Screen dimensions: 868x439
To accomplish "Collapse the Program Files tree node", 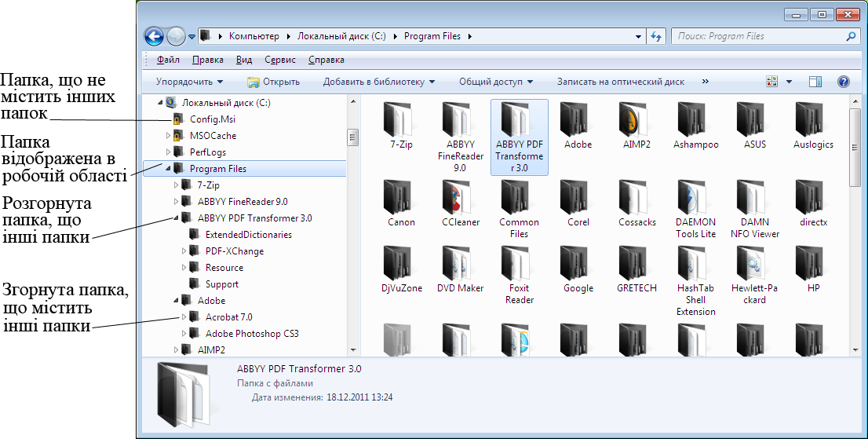I will pos(168,168).
